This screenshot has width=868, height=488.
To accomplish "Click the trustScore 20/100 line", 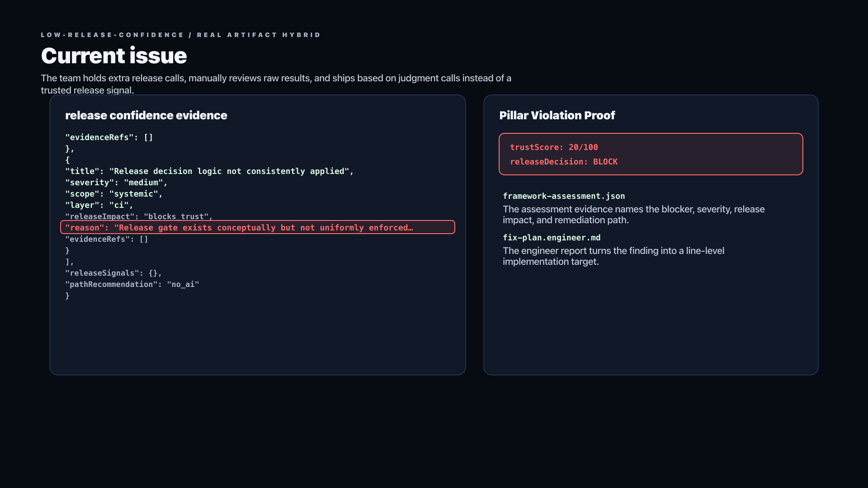I will [554, 147].
